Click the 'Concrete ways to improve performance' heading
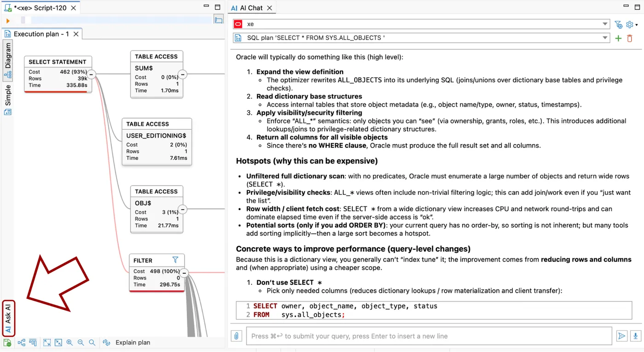644x352 pixels. 353,249
